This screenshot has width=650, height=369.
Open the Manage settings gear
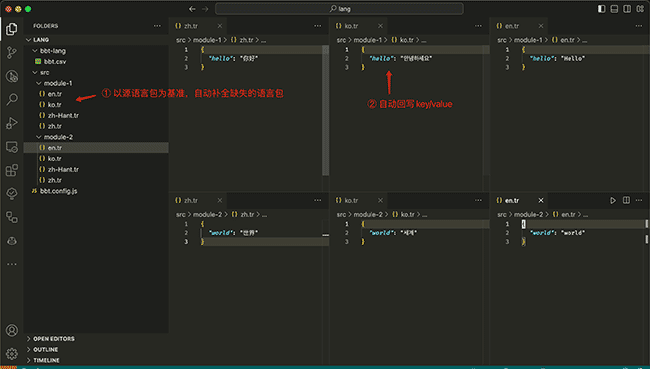[x=12, y=353]
